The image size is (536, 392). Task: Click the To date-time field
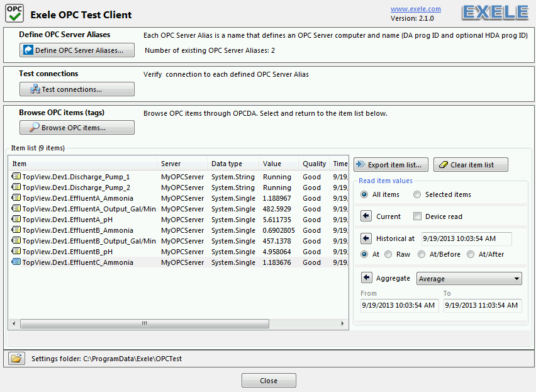[483, 305]
